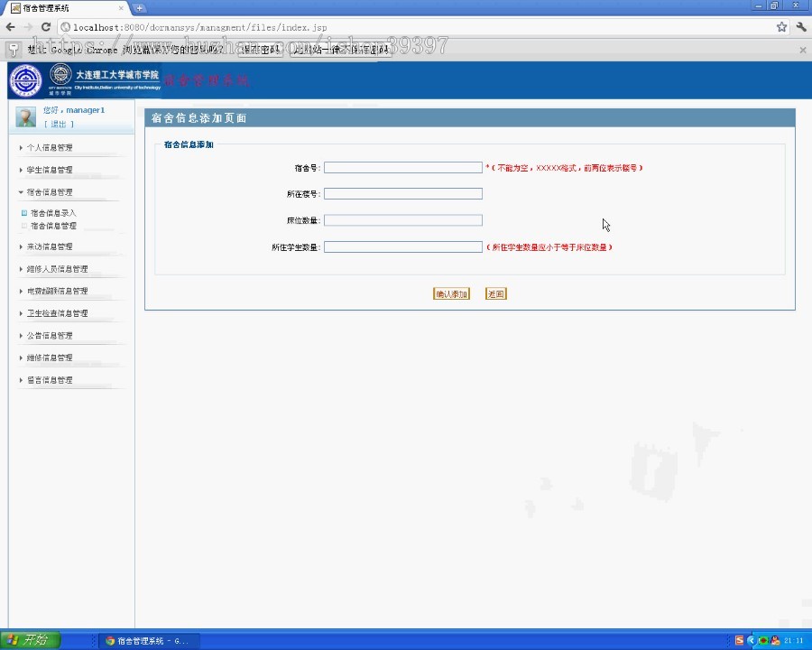Expand 学生信息管理 menu
Viewport: 812px width, 650px height.
(x=50, y=170)
